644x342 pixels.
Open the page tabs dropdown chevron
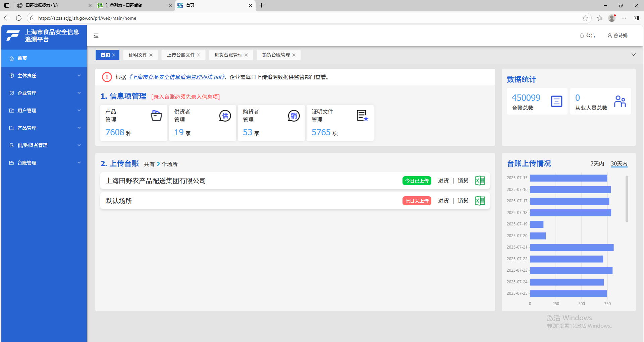[633, 55]
